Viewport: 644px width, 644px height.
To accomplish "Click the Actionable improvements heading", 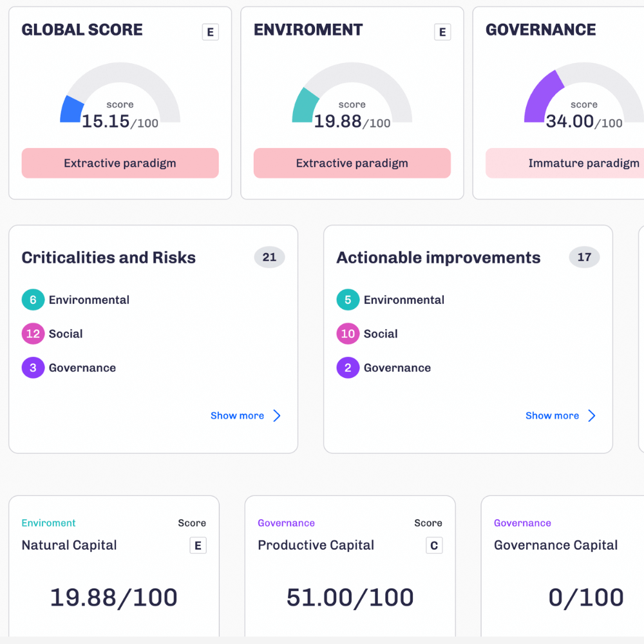I will [x=438, y=258].
